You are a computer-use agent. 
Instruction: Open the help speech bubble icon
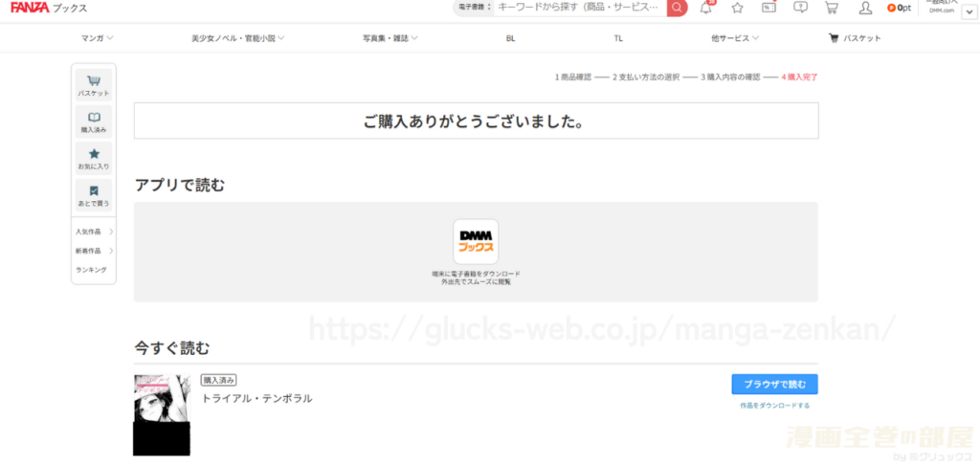800,8
